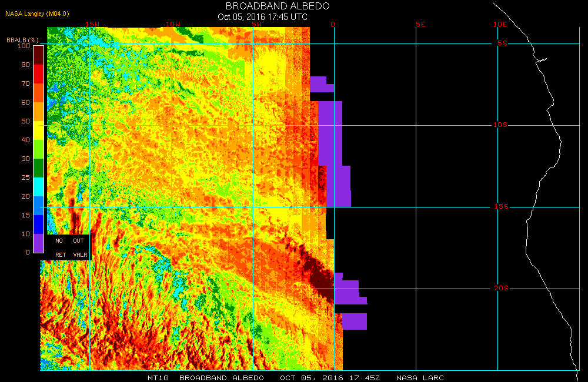Click the '80' colorbar value
The height and width of the screenshot is (382, 588).
click(25, 65)
